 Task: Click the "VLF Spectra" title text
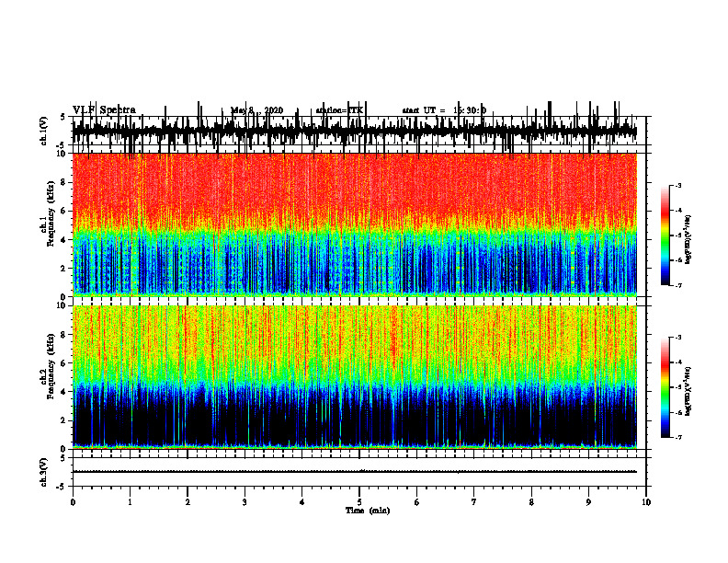[x=104, y=110]
